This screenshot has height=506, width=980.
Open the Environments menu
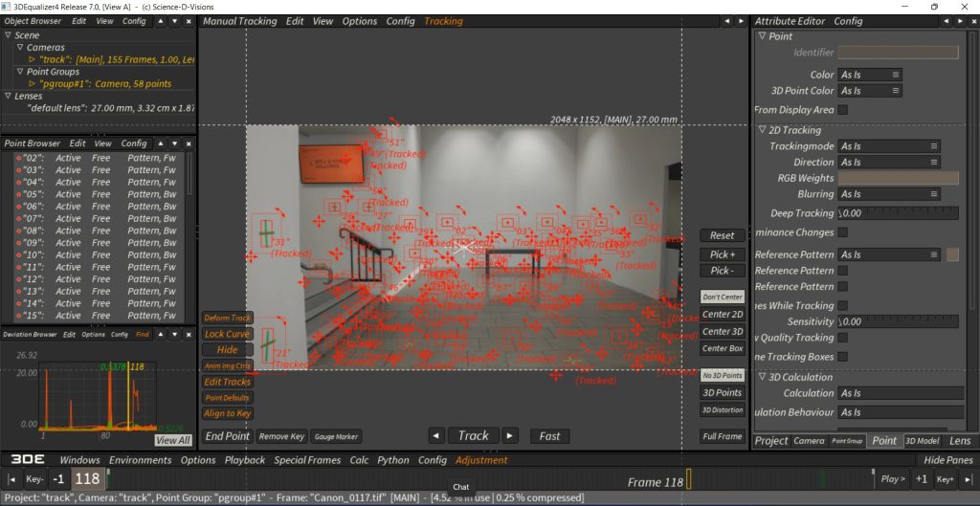click(140, 460)
